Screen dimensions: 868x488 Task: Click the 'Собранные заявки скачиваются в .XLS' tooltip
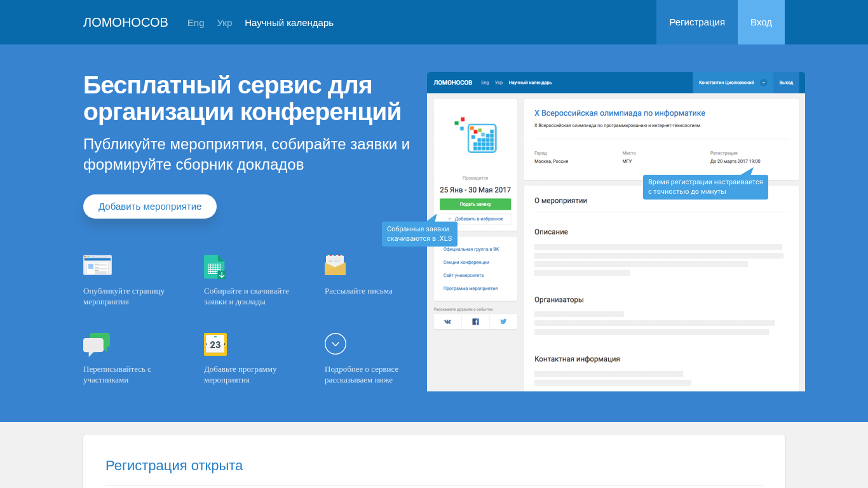(419, 234)
